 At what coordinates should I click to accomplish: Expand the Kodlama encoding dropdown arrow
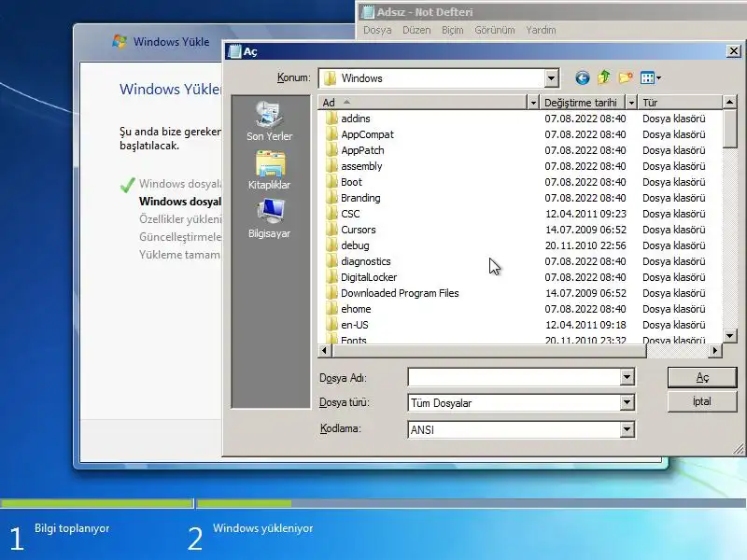(627, 429)
